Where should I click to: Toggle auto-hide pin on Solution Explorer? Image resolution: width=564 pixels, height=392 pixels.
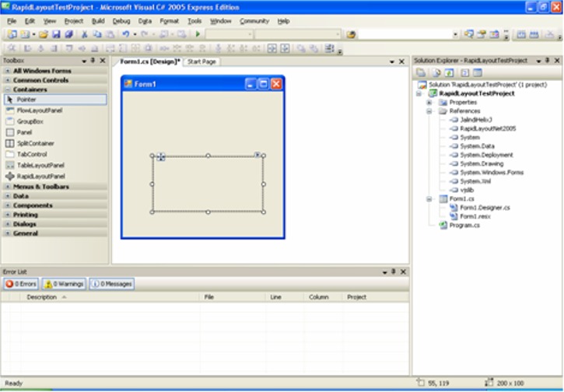tap(548, 61)
